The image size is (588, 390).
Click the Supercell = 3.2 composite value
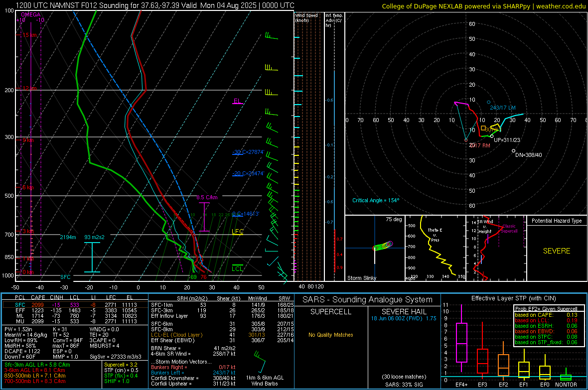tap(121, 365)
